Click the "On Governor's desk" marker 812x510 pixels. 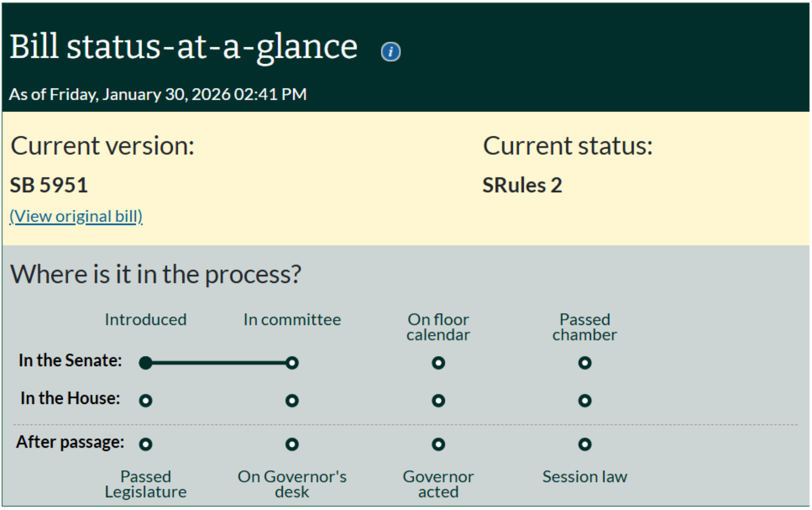point(291,445)
